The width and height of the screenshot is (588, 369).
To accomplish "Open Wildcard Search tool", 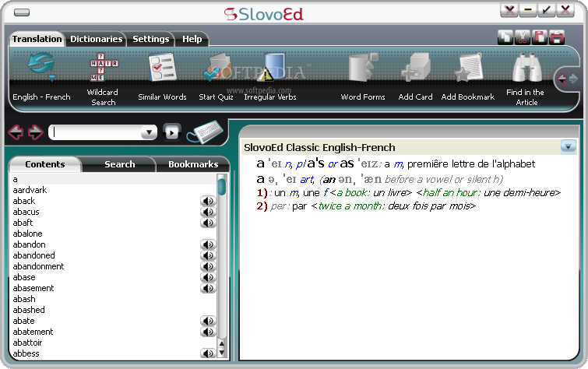I will pos(104,67).
